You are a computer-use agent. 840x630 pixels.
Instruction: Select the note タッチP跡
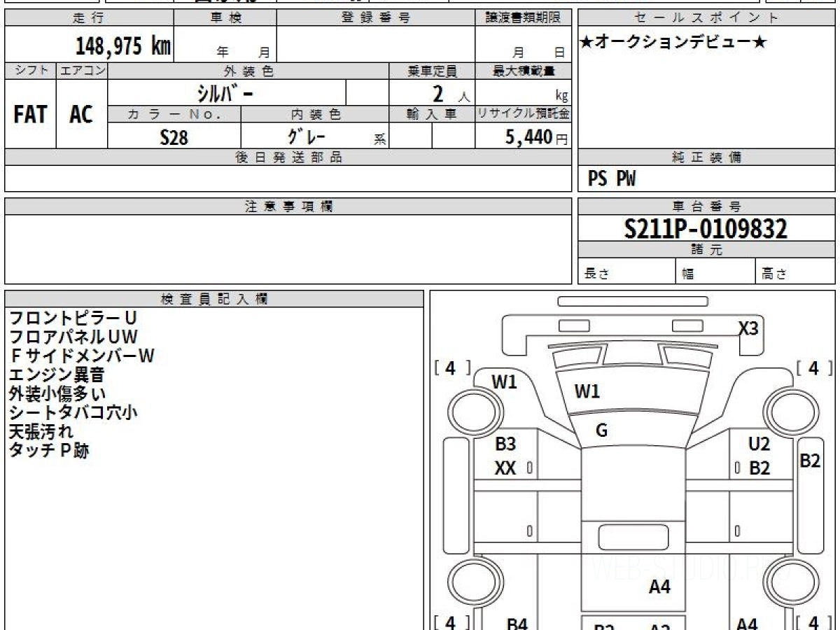pyautogui.click(x=49, y=451)
